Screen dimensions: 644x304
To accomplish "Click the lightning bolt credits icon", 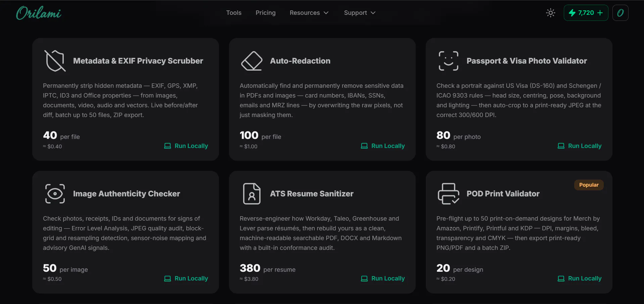I will tap(572, 13).
